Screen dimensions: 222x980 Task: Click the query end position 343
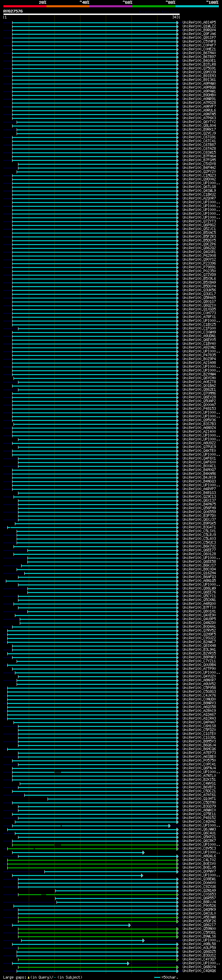coord(175,17)
